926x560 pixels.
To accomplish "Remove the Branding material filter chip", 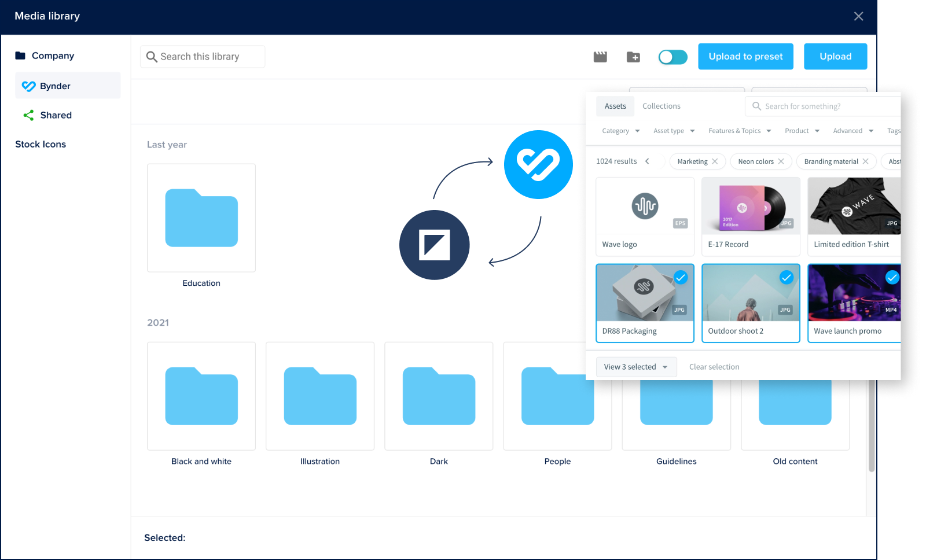I will [865, 161].
